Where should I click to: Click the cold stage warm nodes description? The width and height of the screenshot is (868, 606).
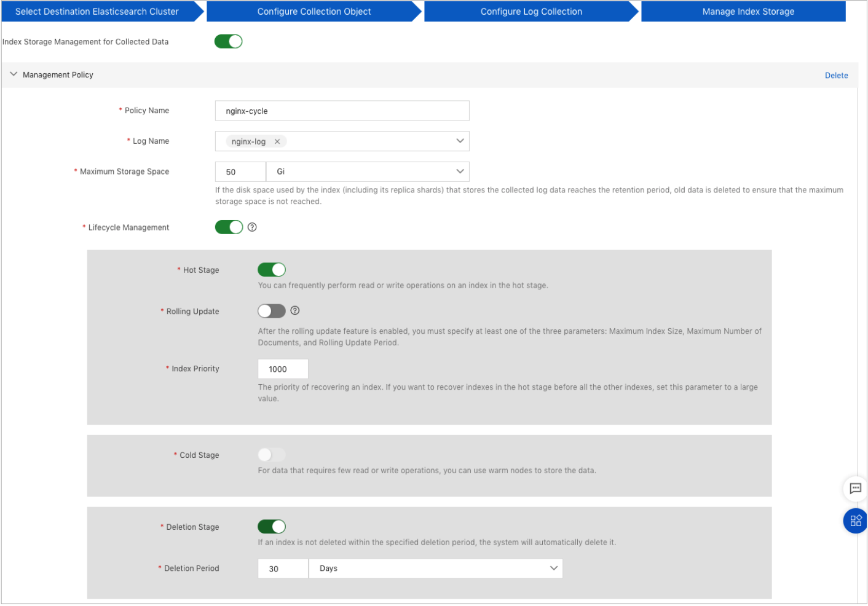point(427,471)
